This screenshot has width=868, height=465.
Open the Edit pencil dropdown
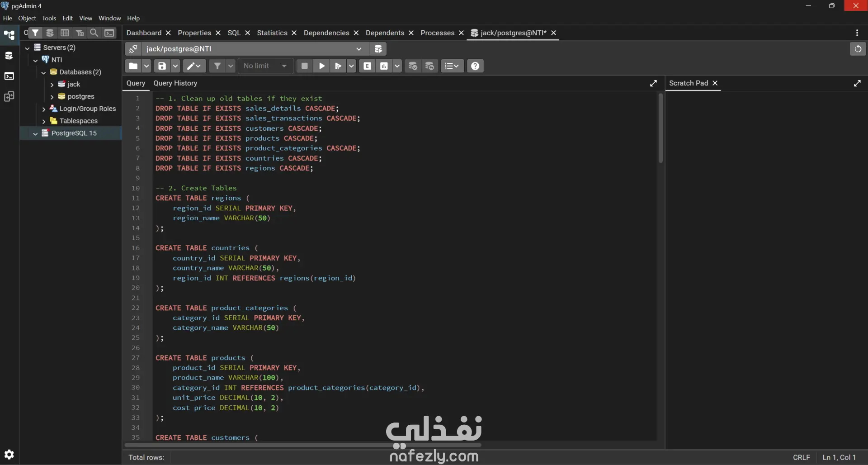tap(194, 66)
